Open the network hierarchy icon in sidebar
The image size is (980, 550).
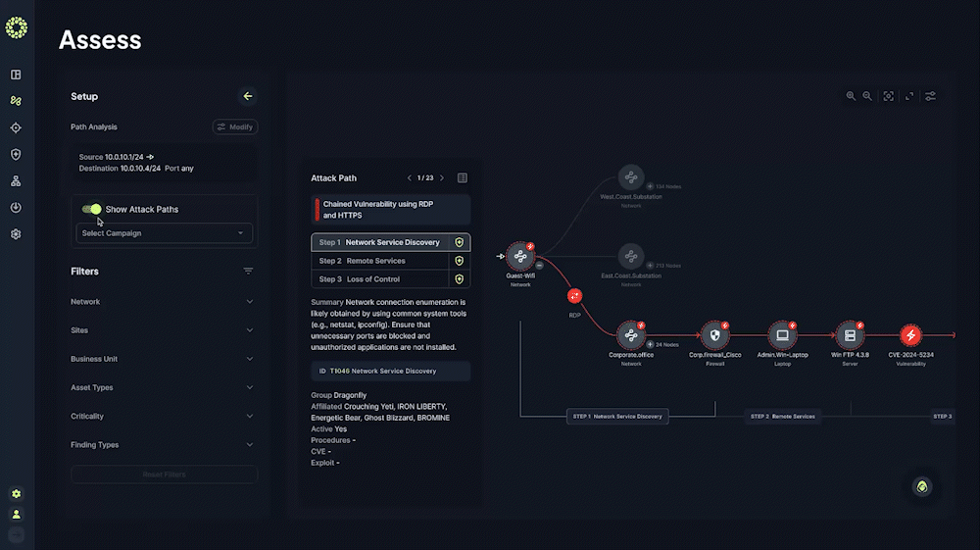16,181
